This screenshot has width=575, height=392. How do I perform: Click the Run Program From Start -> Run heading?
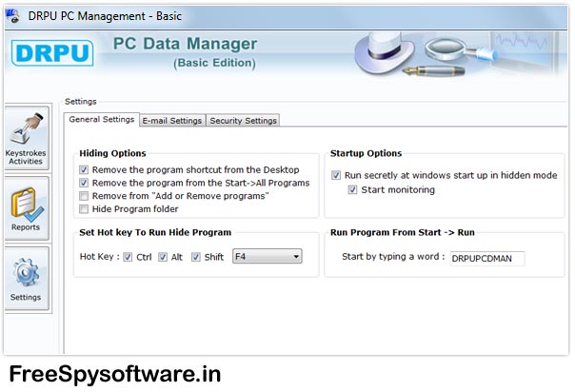(403, 233)
